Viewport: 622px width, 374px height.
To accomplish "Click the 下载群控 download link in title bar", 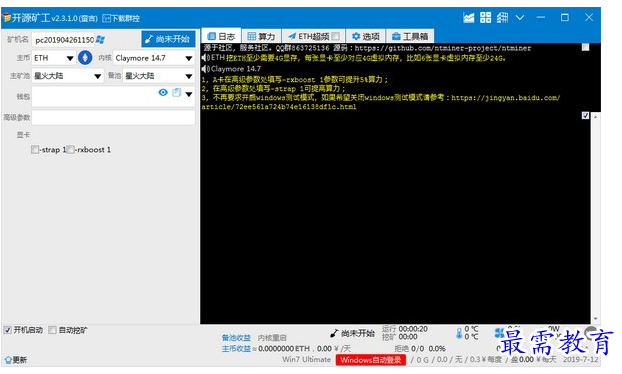I will tap(121, 18).
